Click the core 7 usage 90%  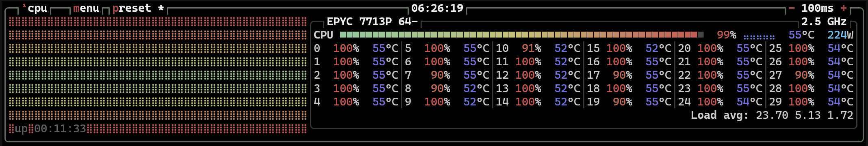[441, 75]
